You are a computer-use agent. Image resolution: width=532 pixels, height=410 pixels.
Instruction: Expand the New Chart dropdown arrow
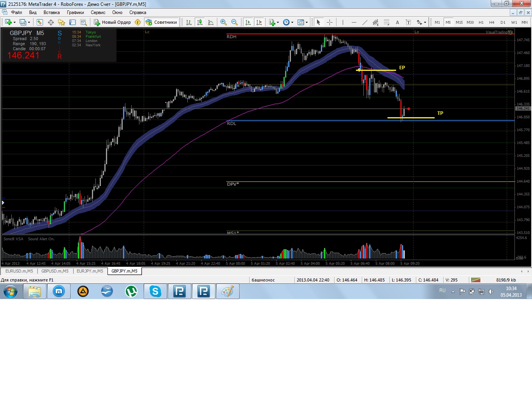click(14, 22)
